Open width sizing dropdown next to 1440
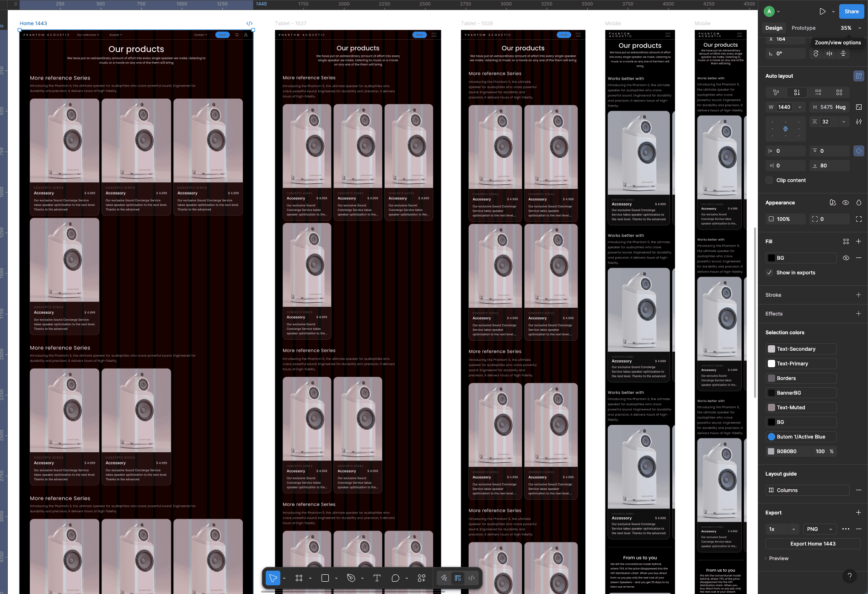 [x=800, y=107]
